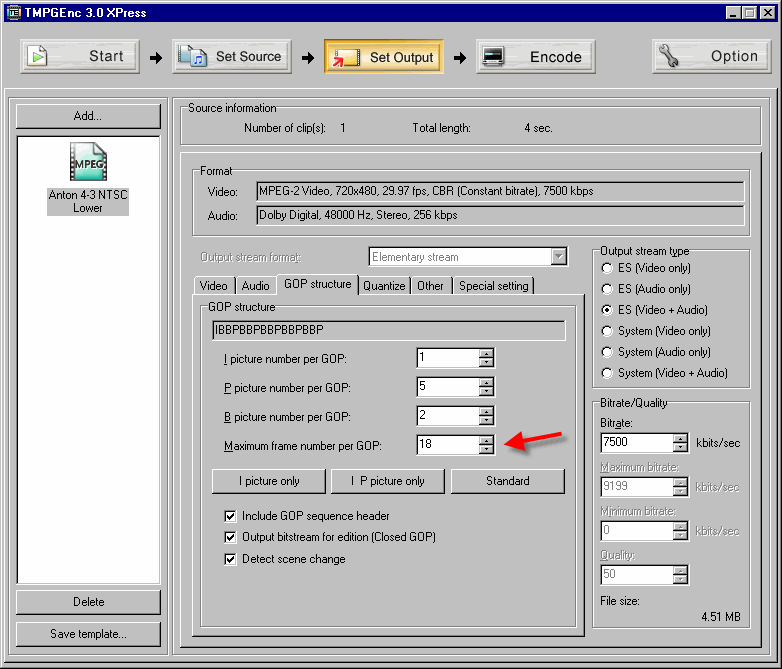The width and height of the screenshot is (782, 669).
Task: Select ES (Video only) radio button
Action: pyautogui.click(x=607, y=268)
